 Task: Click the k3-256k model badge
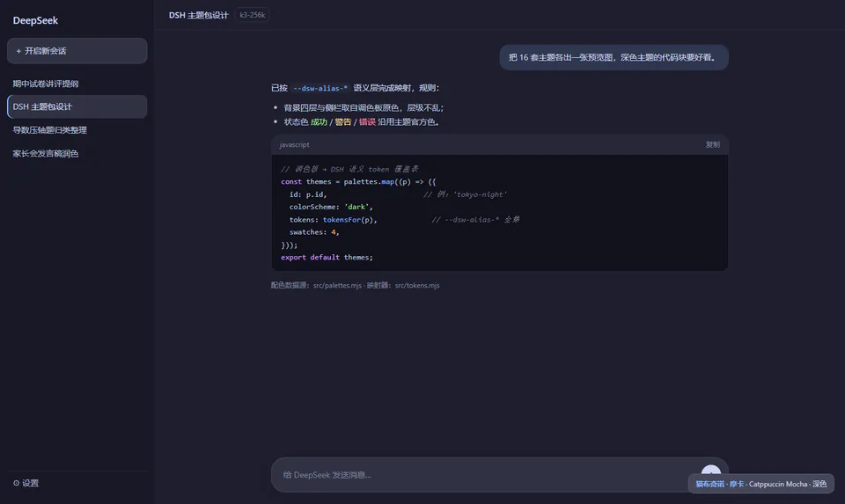click(253, 15)
